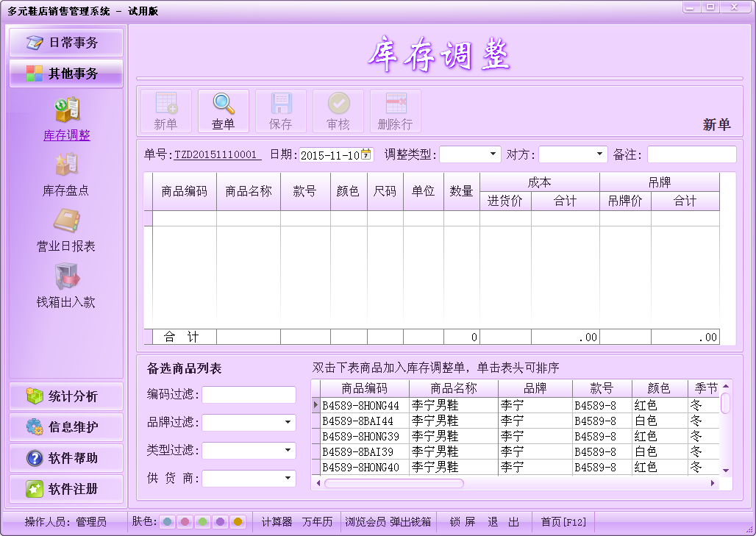The width and height of the screenshot is (756, 536).
Task: Click the order number TZD20151110001
Action: click(218, 154)
